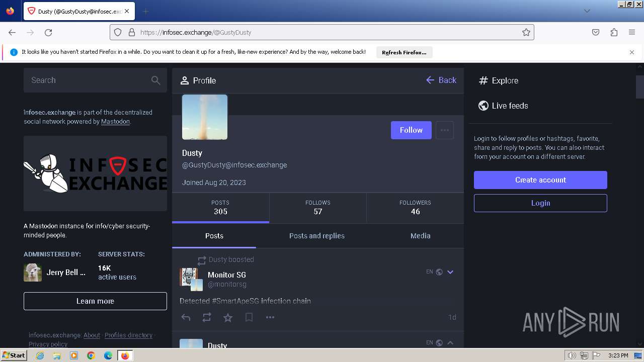
Task: Click the tracking protection shield icon
Action: coord(118,32)
